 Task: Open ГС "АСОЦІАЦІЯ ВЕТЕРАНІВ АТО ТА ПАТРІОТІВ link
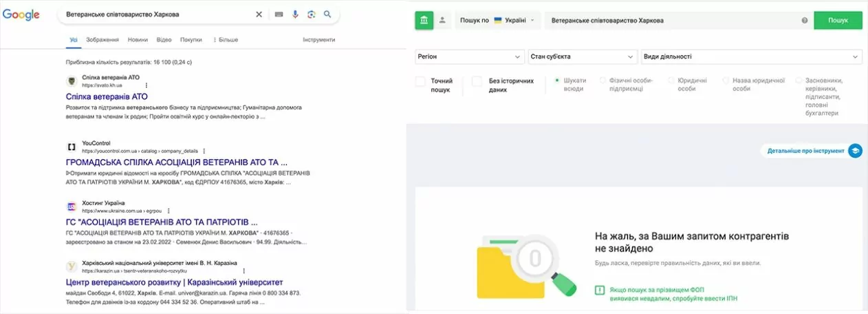coord(162,222)
